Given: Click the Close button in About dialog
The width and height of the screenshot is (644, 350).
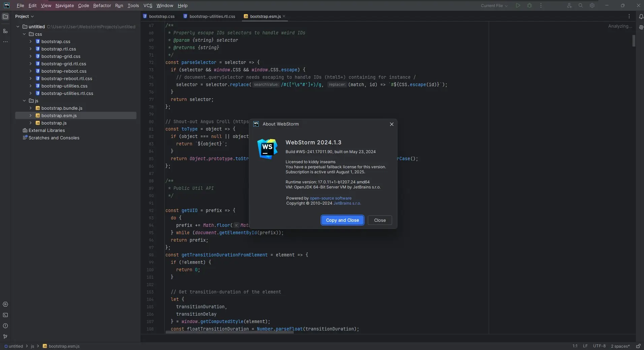Looking at the screenshot, I should (380, 220).
